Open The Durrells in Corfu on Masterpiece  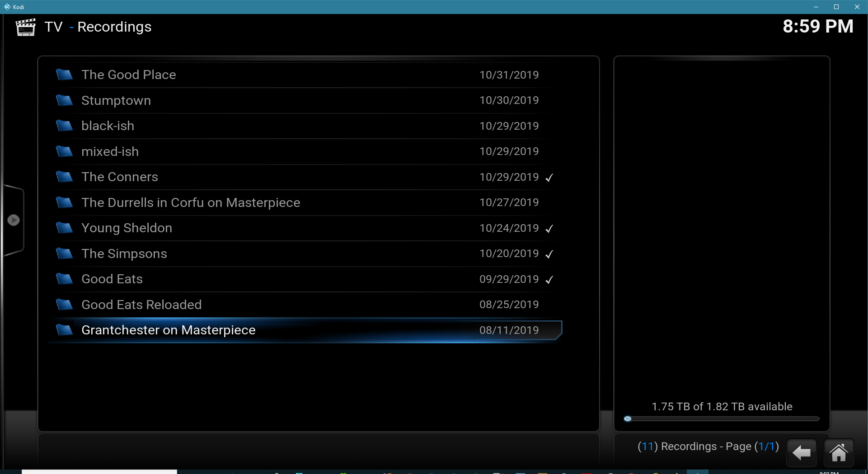[191, 202]
